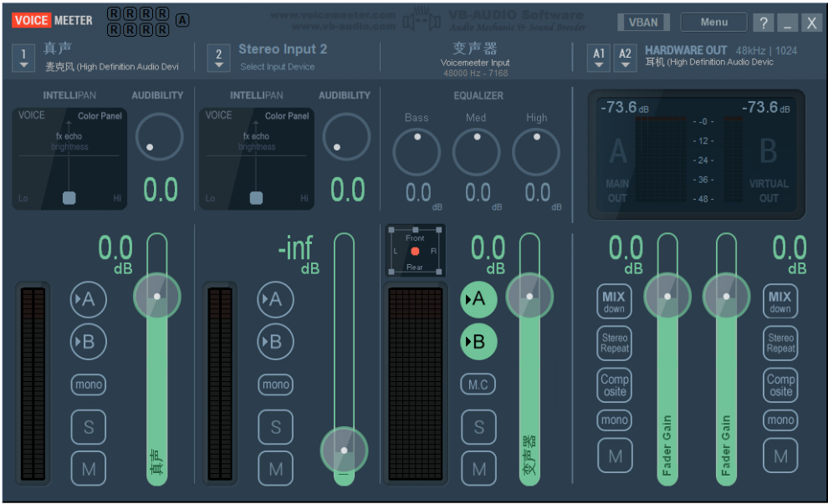The height and width of the screenshot is (504, 828).
Task: Mute the input 1 strip
Action: pos(88,469)
